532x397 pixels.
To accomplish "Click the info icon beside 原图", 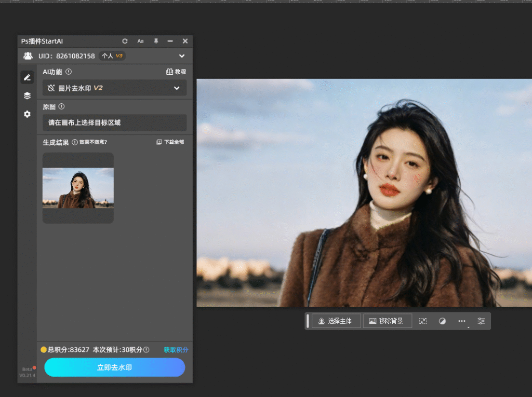I will (61, 106).
